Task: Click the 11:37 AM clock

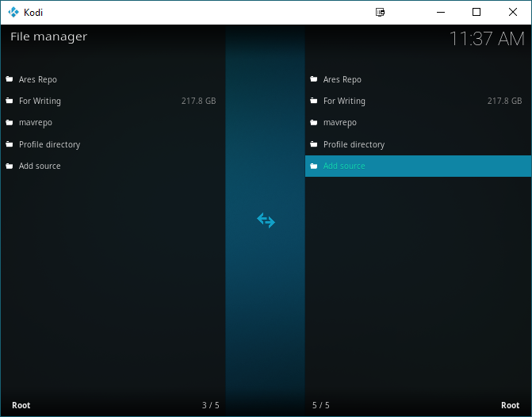Action: [x=487, y=39]
